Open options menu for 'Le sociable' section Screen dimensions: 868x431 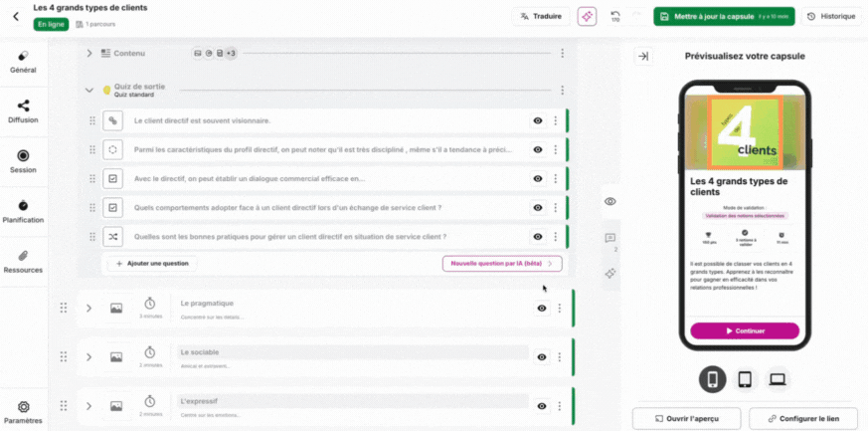click(559, 356)
